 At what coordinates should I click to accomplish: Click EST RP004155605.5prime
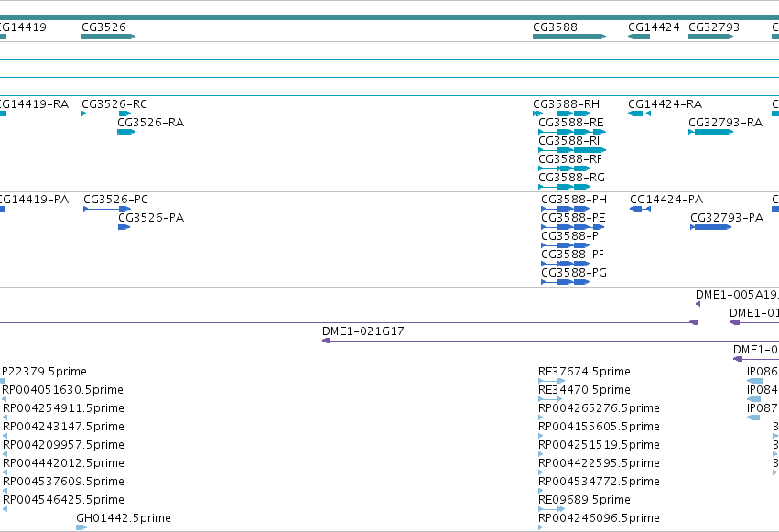pos(541,436)
